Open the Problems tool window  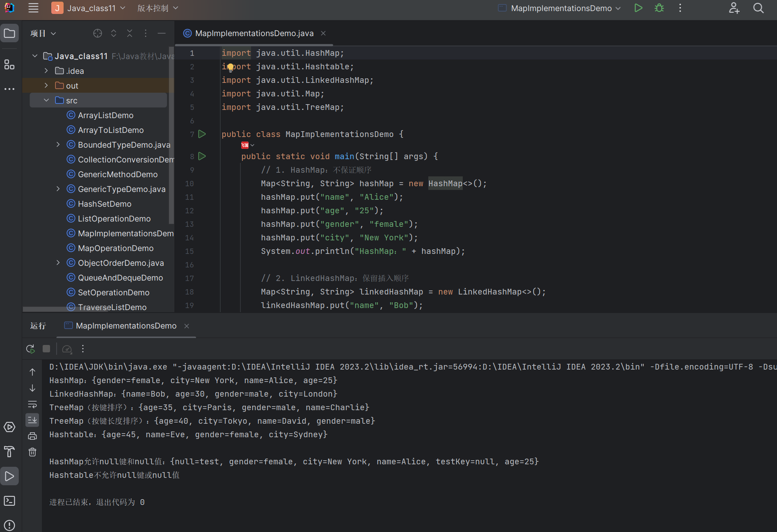point(9,525)
